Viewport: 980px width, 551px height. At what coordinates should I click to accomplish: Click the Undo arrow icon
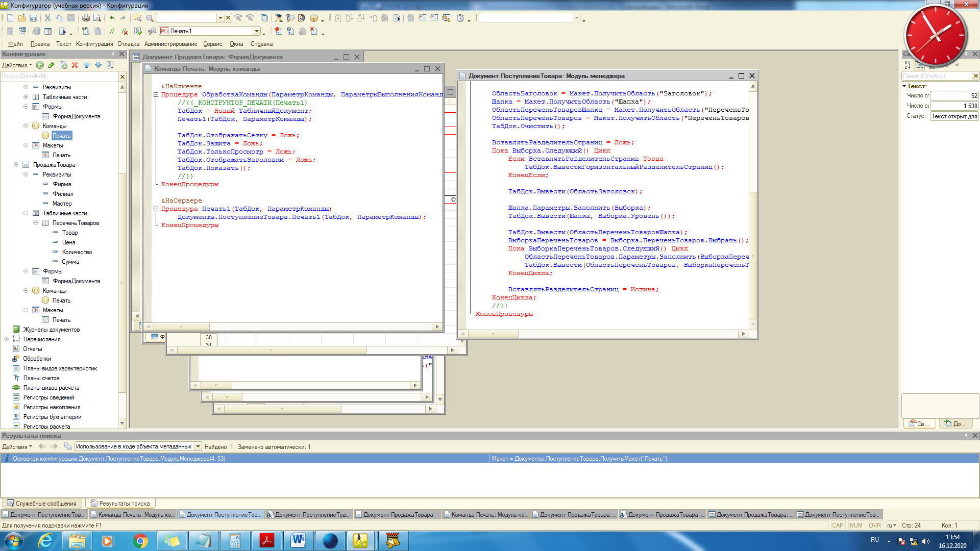[x=112, y=18]
